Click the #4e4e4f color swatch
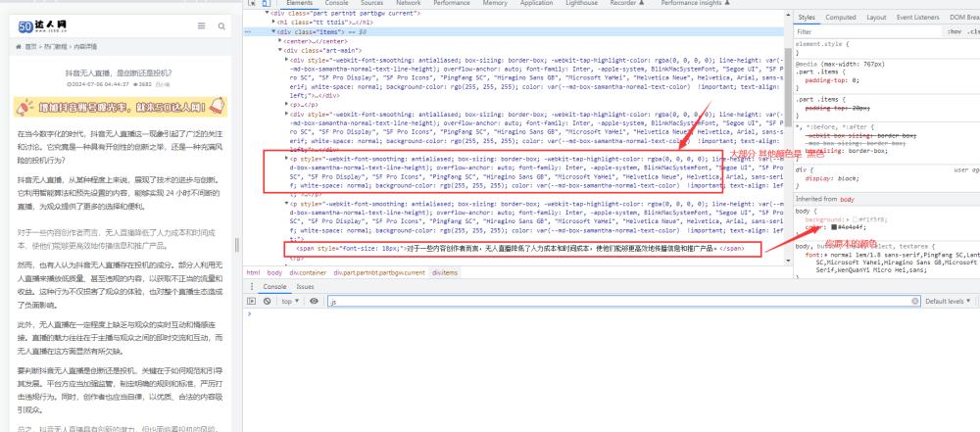980x432 pixels. 834,227
